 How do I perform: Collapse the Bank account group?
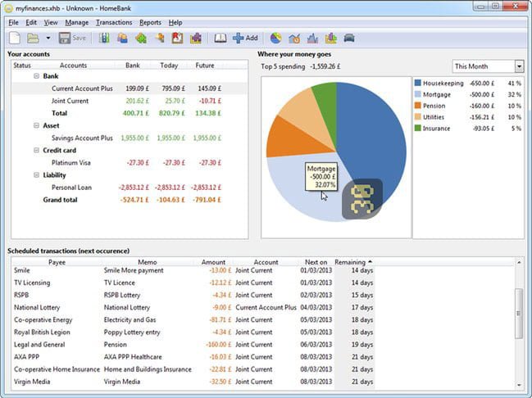click(x=36, y=76)
